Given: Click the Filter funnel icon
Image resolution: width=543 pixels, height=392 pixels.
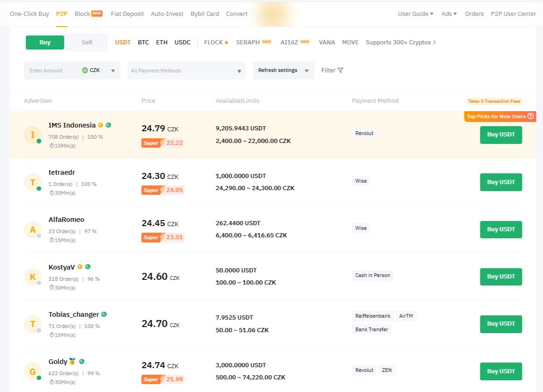Looking at the screenshot, I should tap(340, 70).
